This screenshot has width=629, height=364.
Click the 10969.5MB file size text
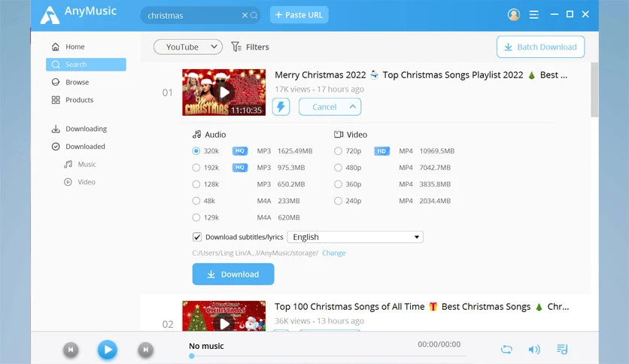tap(437, 151)
